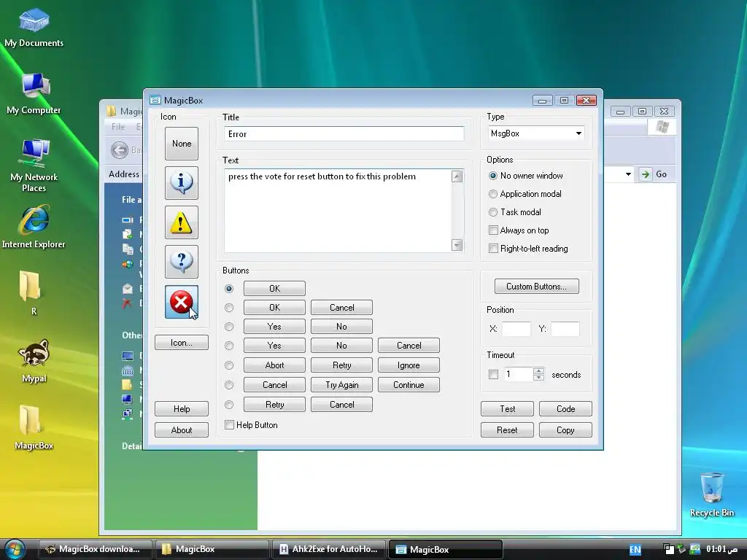The image size is (747, 560).
Task: Click the clock in system tray
Action: tap(721, 549)
